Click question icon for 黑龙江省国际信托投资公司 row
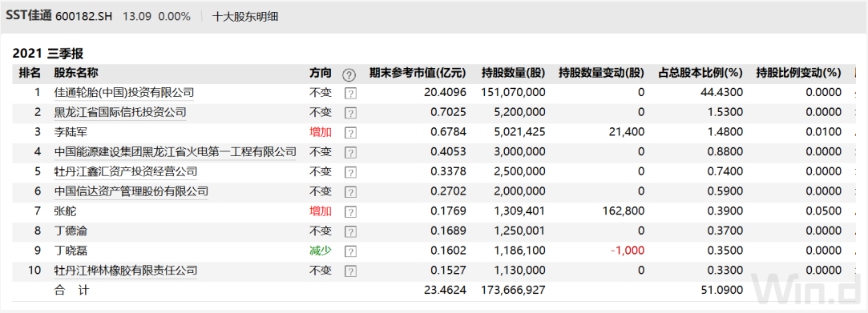 (x=350, y=114)
